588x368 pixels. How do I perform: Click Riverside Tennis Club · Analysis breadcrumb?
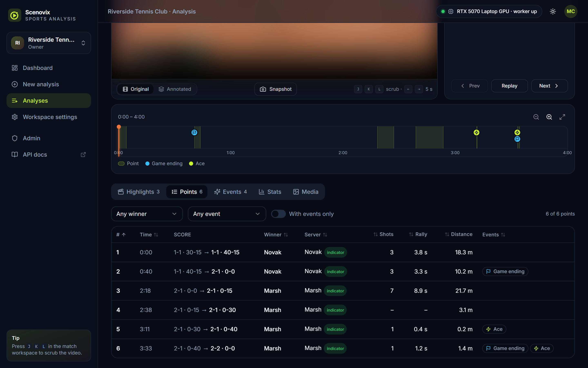pos(152,11)
